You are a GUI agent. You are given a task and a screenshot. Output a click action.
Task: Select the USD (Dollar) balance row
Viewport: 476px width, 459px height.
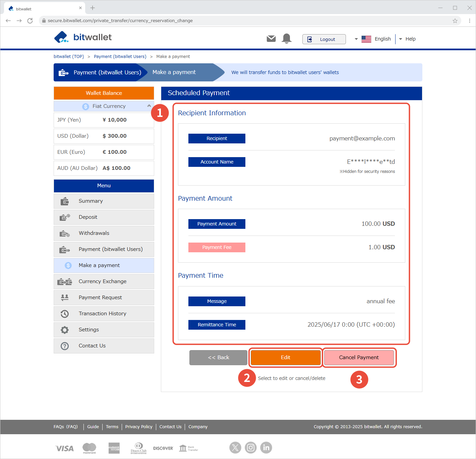pyautogui.click(x=104, y=136)
